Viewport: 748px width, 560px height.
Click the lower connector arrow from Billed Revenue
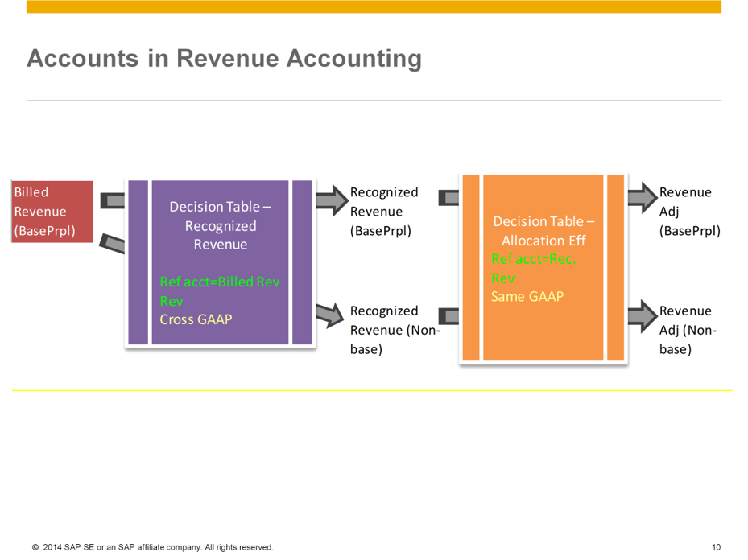tap(113, 244)
